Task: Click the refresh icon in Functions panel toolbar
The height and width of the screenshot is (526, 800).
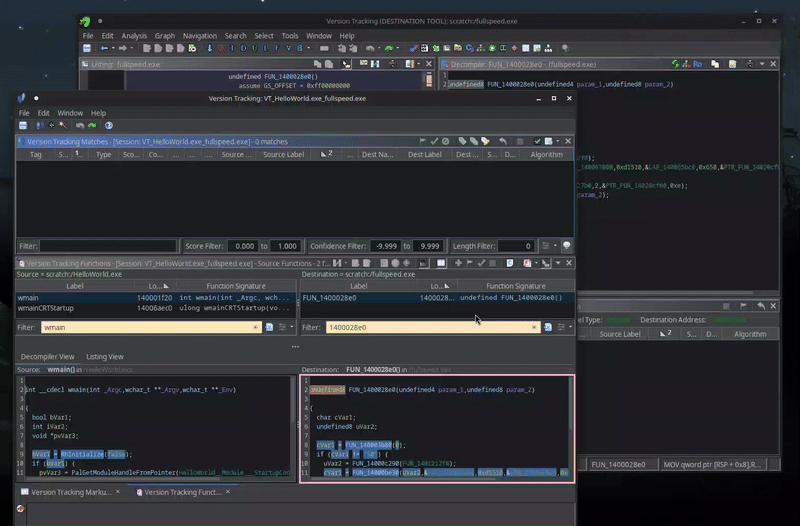Action: click(510, 263)
